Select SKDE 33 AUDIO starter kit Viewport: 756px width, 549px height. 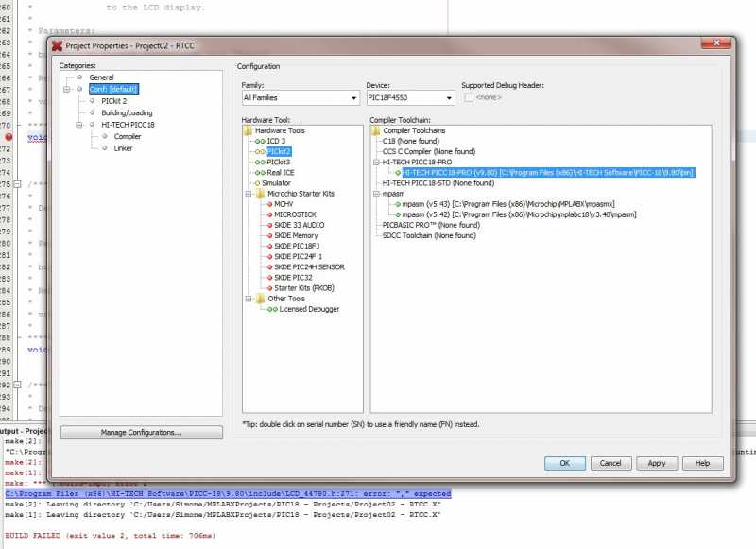coord(299,225)
